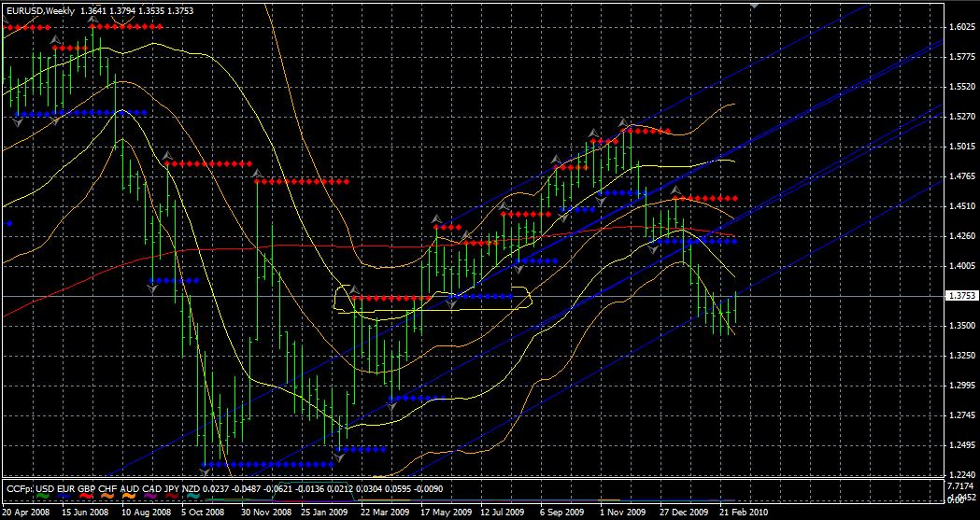Click the teal wavy swatch under NZD
980x520 pixels.
pos(192,496)
